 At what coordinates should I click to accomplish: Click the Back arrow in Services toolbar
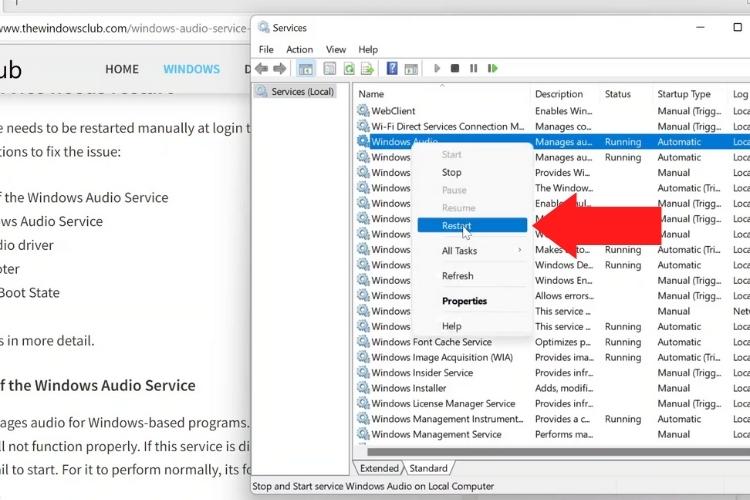[261, 68]
